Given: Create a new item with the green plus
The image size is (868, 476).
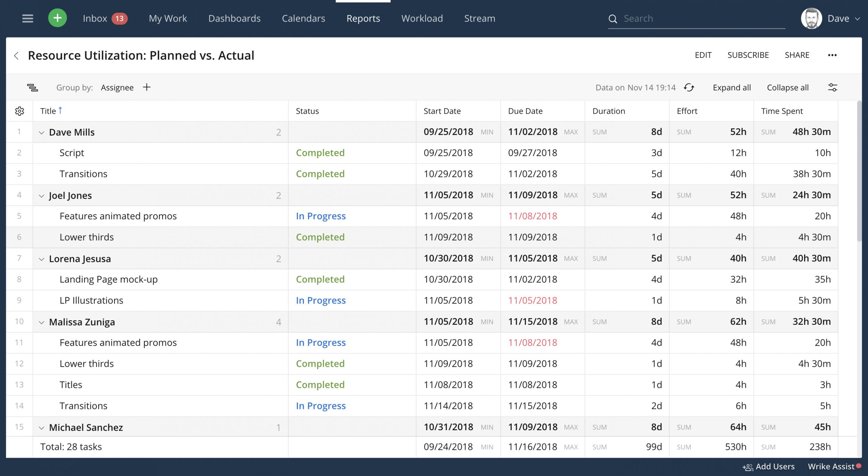Looking at the screenshot, I should tap(57, 18).
